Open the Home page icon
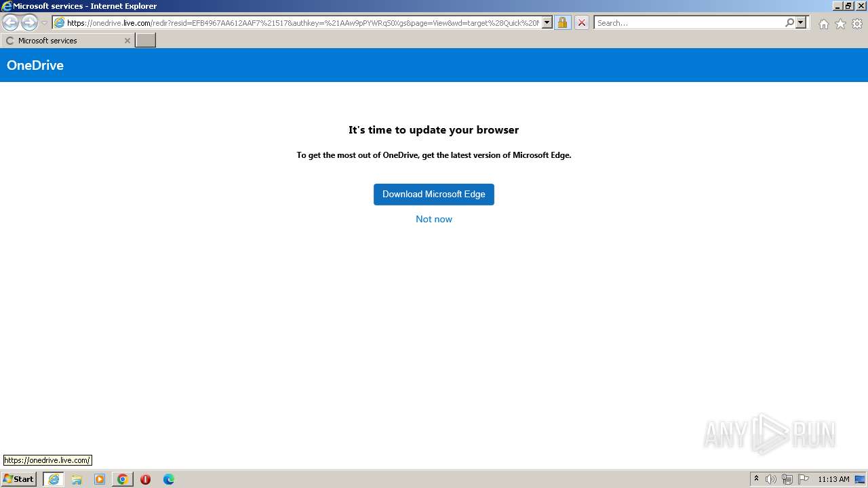Image resolution: width=868 pixels, height=488 pixels. (823, 24)
